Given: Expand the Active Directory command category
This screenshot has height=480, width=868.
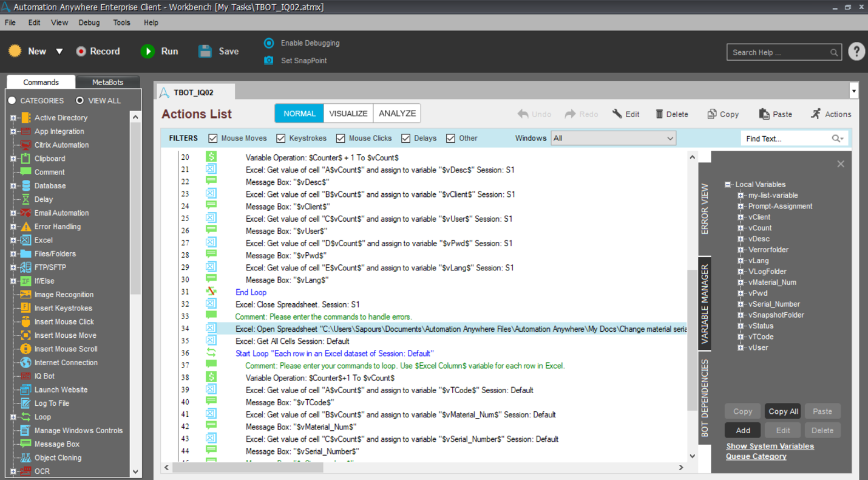Looking at the screenshot, I should (x=13, y=118).
